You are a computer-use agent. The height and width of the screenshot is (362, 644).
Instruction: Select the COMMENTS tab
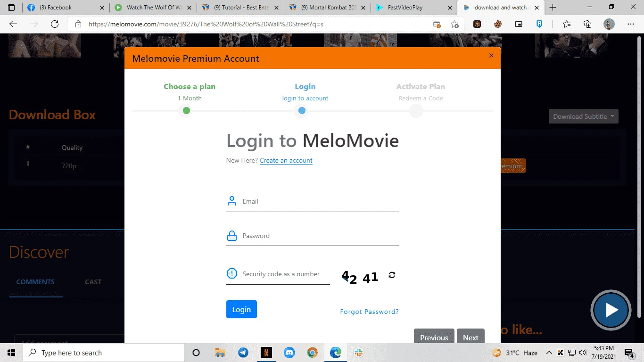35,282
